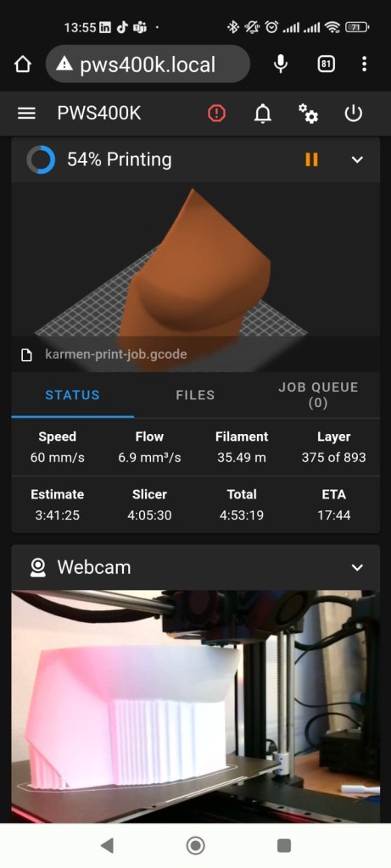The width and height of the screenshot is (391, 868).
Task: Open the browser tab switcher showing 81
Action: 327,64
